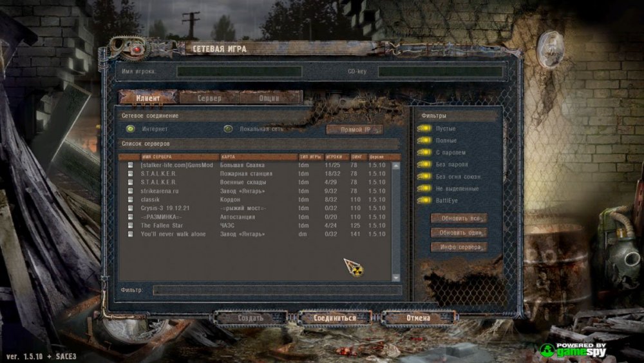
Task: Sort by Пинг column header
Action: tap(359, 157)
